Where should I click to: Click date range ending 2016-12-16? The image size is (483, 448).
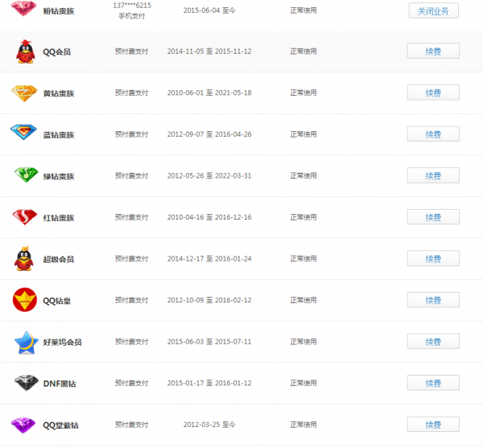click(x=209, y=217)
